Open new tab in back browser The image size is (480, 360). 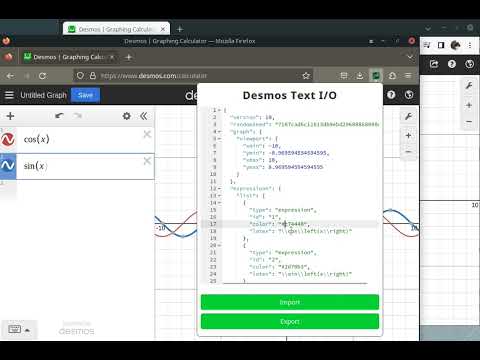[x=180, y=29]
